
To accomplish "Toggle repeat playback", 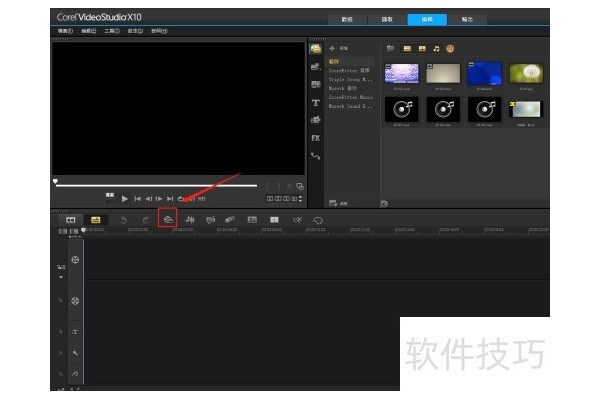I will click(x=181, y=199).
